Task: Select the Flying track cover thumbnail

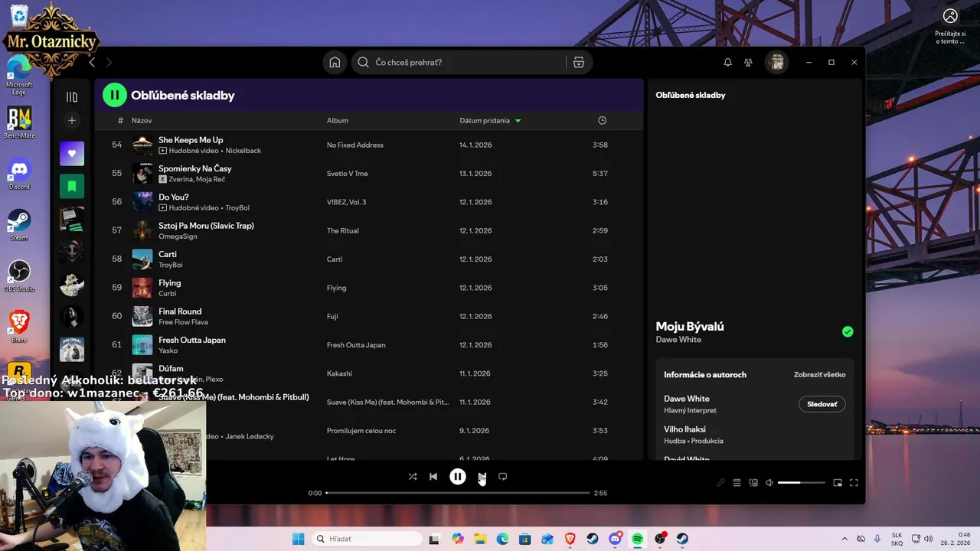Action: [x=142, y=288]
